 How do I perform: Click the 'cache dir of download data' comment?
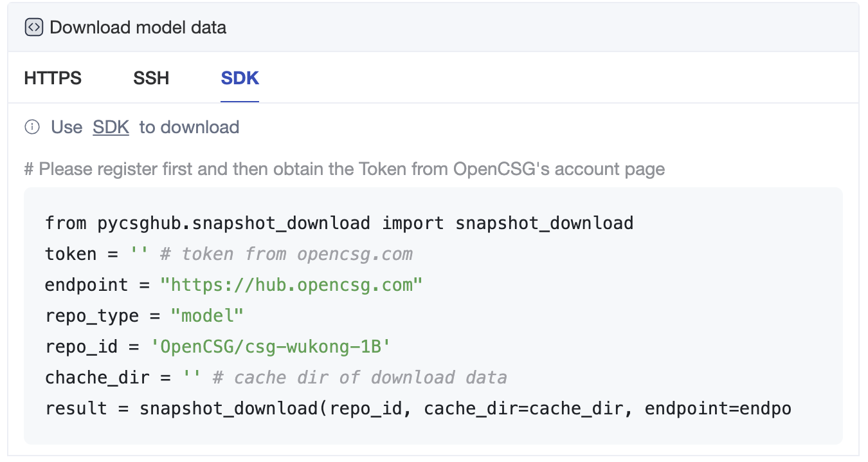pyautogui.click(x=359, y=378)
